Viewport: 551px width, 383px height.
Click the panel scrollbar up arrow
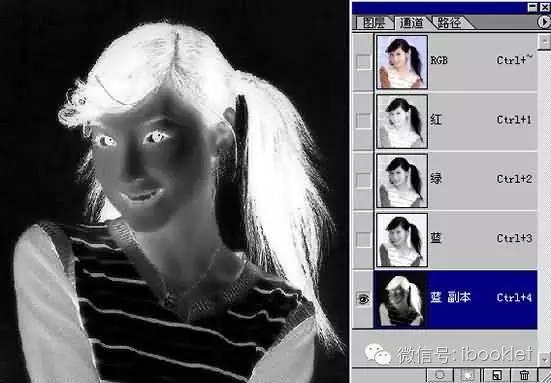tap(544, 42)
